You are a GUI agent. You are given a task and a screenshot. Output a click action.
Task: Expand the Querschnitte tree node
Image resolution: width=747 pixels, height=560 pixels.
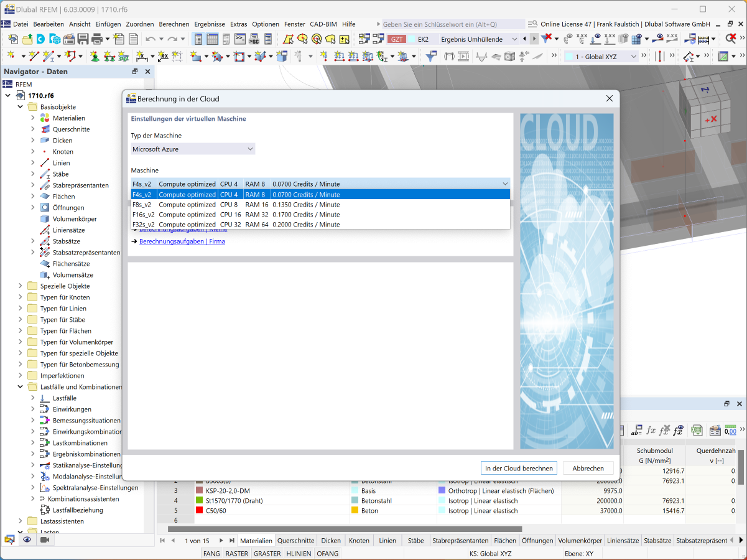click(x=33, y=129)
